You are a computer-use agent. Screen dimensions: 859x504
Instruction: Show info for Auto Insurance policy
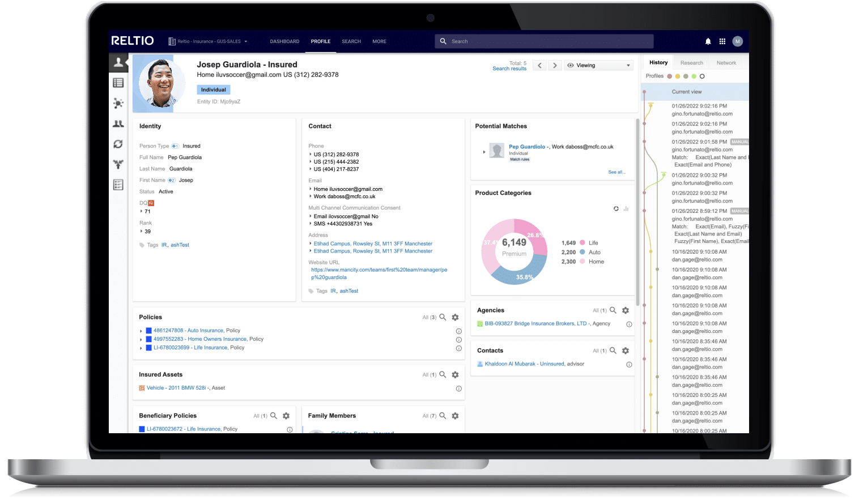click(x=459, y=331)
